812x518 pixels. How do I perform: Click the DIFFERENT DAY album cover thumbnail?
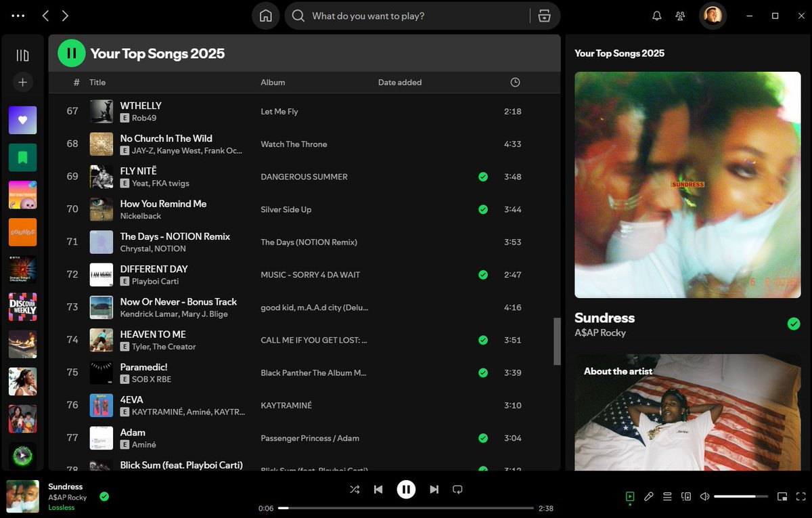click(101, 275)
